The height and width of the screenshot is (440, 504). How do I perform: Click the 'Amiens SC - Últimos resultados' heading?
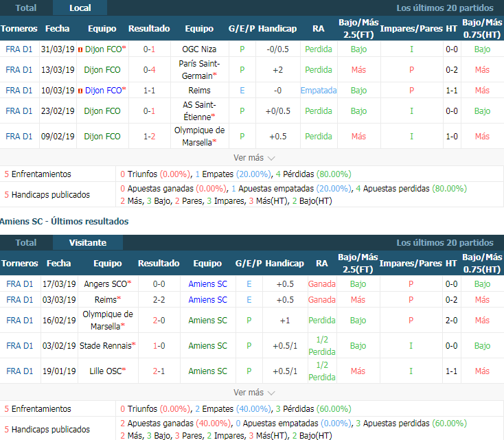click(64, 221)
